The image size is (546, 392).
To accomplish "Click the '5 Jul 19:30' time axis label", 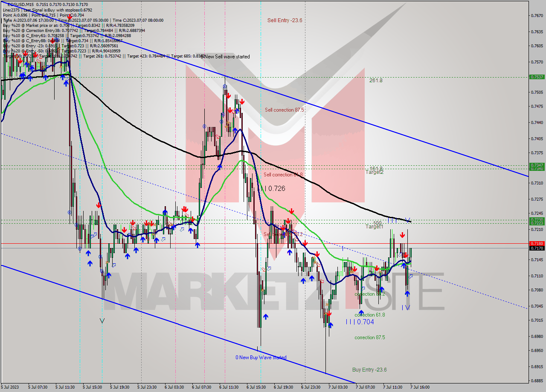I will point(119,387).
